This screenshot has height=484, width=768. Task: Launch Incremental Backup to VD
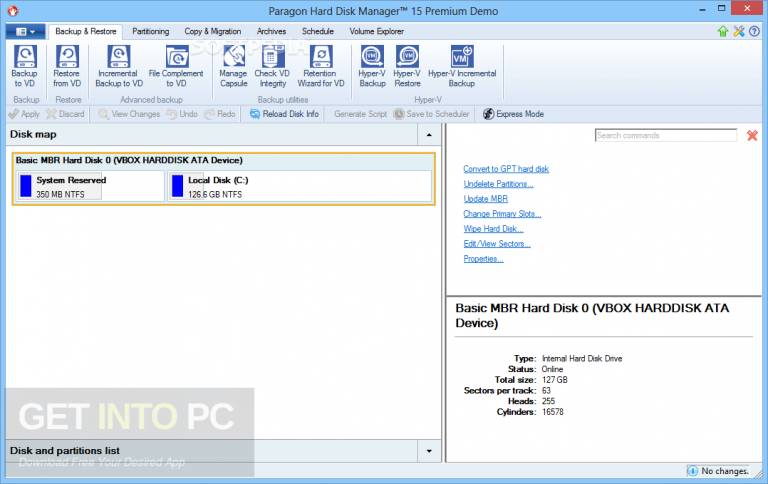pos(119,66)
